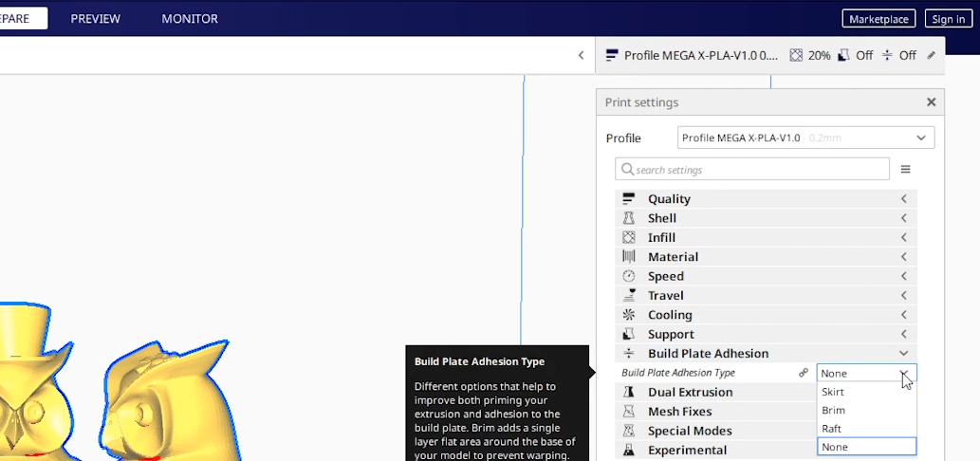Collapse the left panel arrow

pyautogui.click(x=581, y=56)
